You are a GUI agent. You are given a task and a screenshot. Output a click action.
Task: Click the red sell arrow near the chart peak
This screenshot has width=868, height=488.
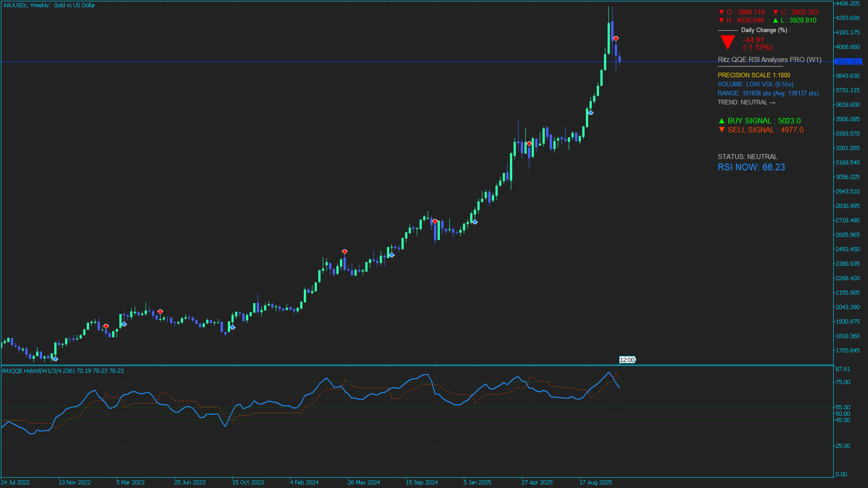[x=616, y=38]
